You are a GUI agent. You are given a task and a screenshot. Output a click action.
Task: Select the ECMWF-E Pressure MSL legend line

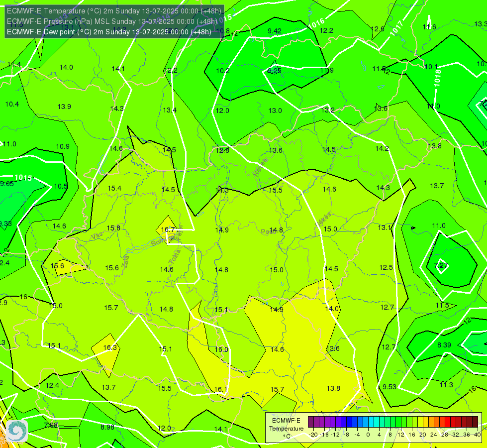(112, 21)
